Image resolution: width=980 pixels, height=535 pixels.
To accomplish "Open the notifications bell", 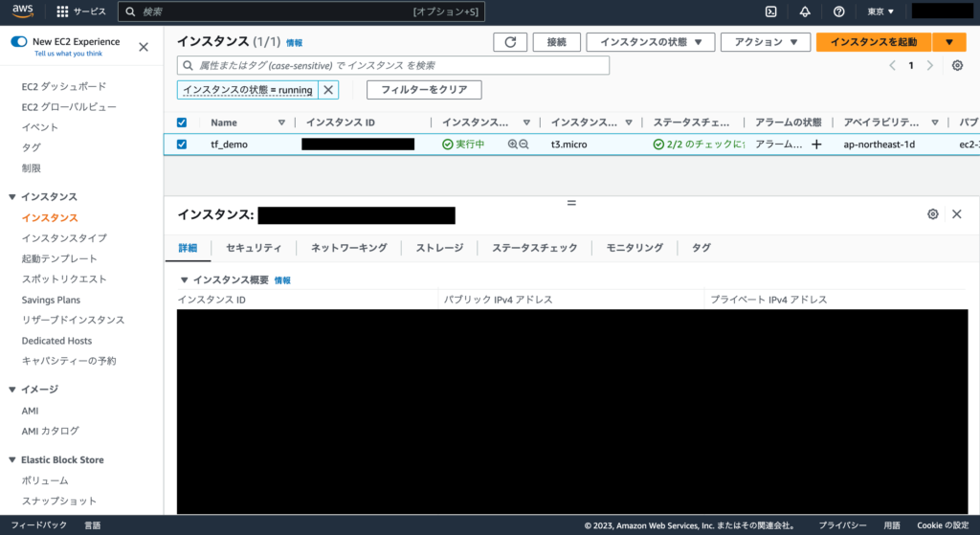I will (x=805, y=11).
